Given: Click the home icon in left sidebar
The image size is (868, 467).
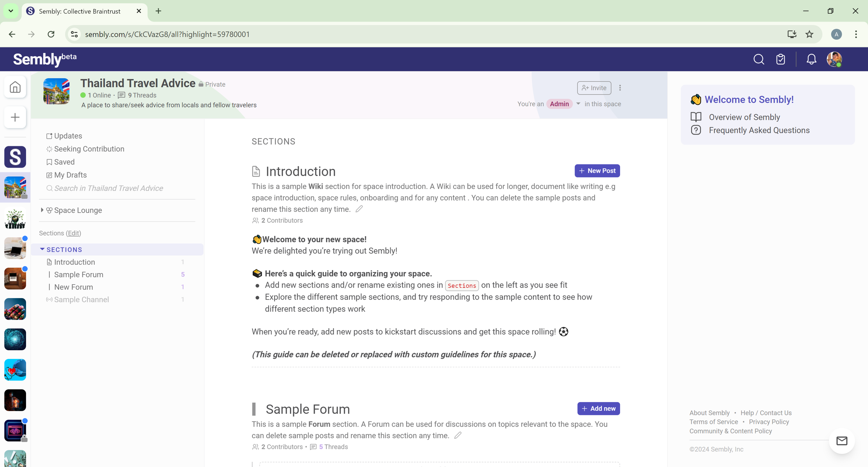Looking at the screenshot, I should pos(15,87).
